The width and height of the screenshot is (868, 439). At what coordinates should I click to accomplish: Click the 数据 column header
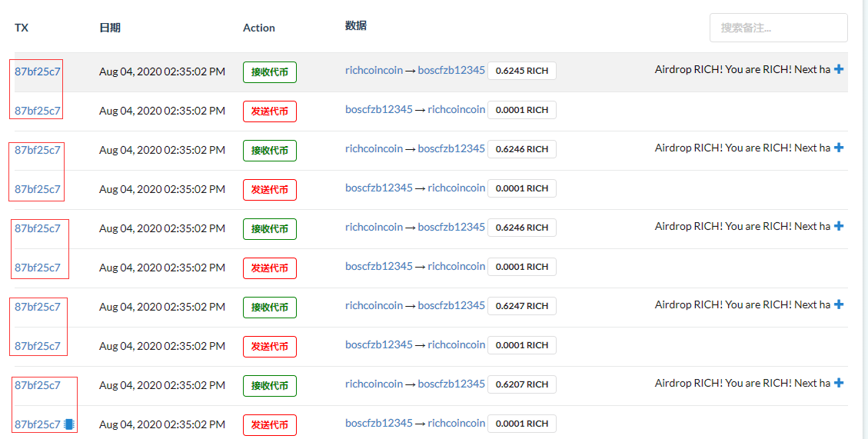(x=356, y=26)
